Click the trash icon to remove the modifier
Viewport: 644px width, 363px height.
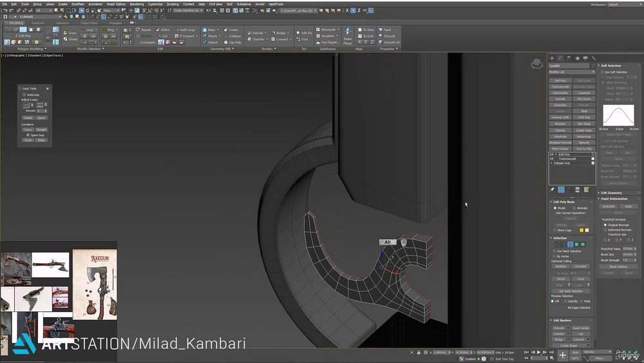coord(578,190)
